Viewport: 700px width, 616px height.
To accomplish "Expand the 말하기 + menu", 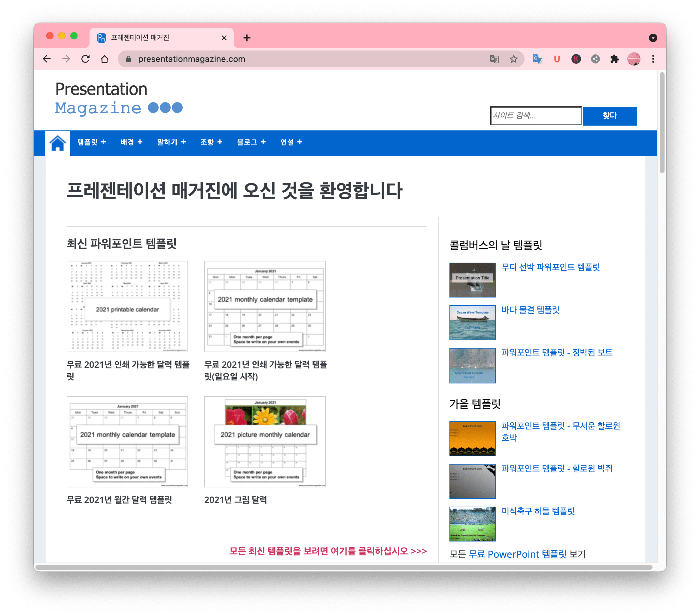I will [x=171, y=142].
